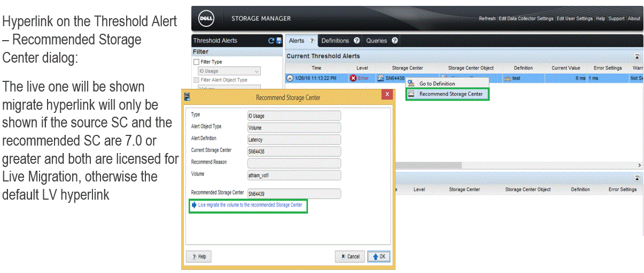644x273 pixels.
Task: Click lower panel Error Settings header
Action: point(623,189)
